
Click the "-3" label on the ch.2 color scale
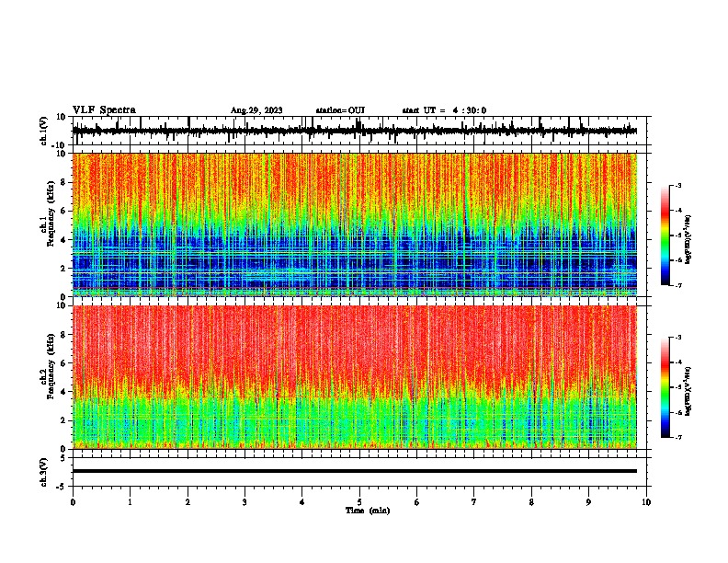677,338
